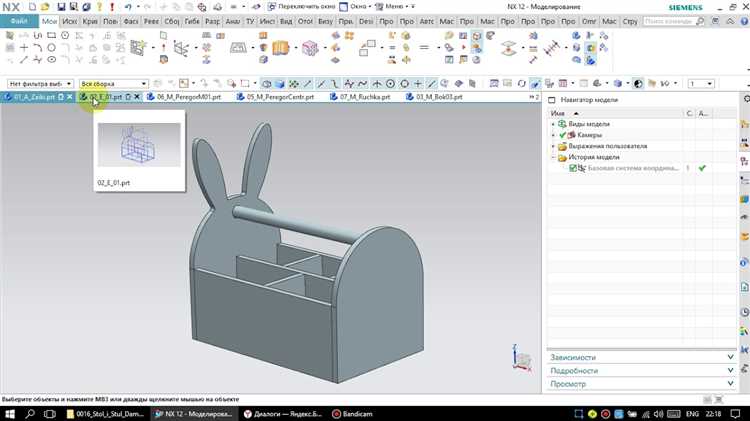Select the Circle sketch tool icon
Image resolution: width=750 pixels, height=421 pixels.
tap(51, 47)
